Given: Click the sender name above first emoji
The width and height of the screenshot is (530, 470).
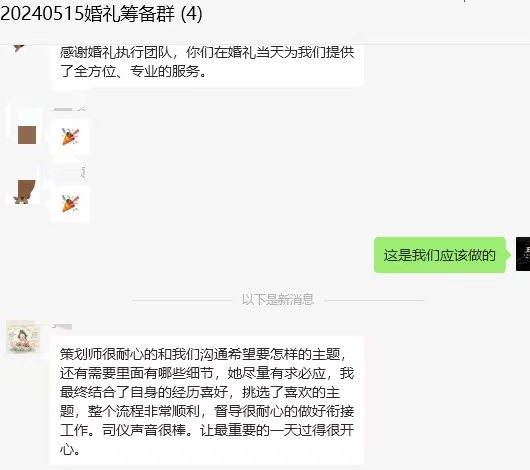Looking at the screenshot, I should (x=69, y=109).
